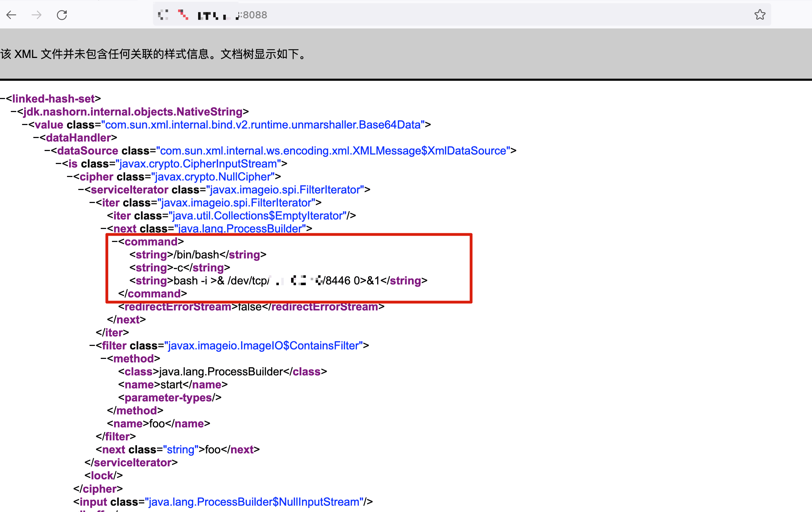
Task: Click the -c string line
Action: pos(179,268)
